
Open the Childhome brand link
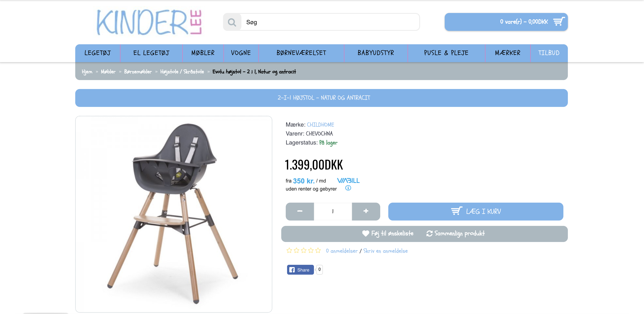point(320,125)
